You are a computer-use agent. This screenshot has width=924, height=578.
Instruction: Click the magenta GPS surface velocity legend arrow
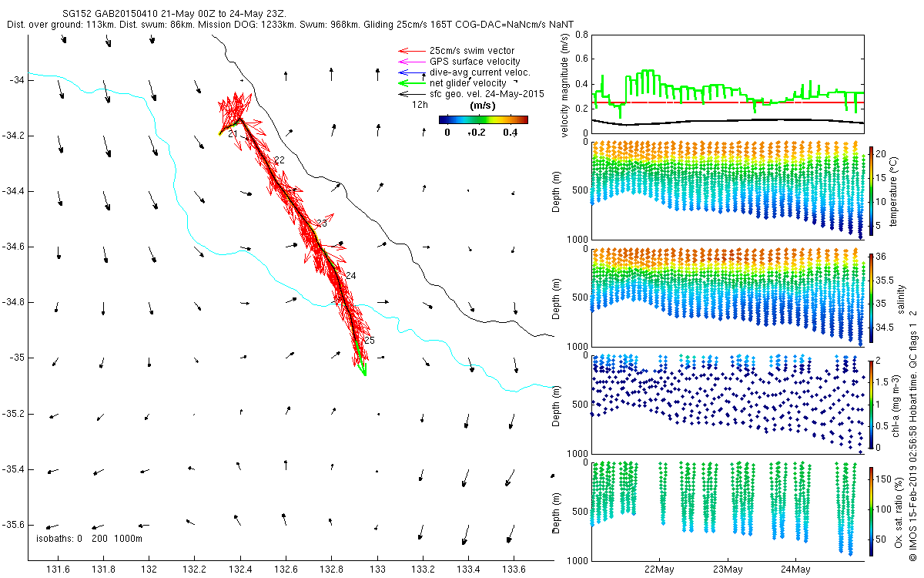point(412,62)
